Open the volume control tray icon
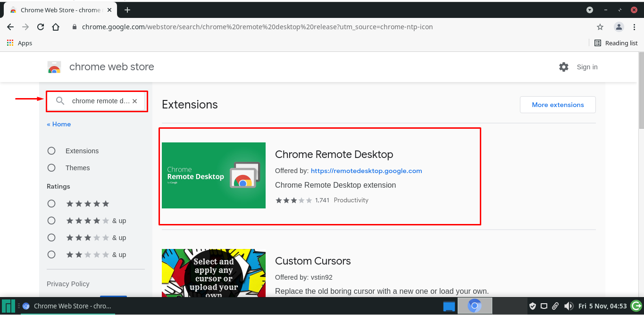This screenshot has width=644, height=315. point(569,306)
